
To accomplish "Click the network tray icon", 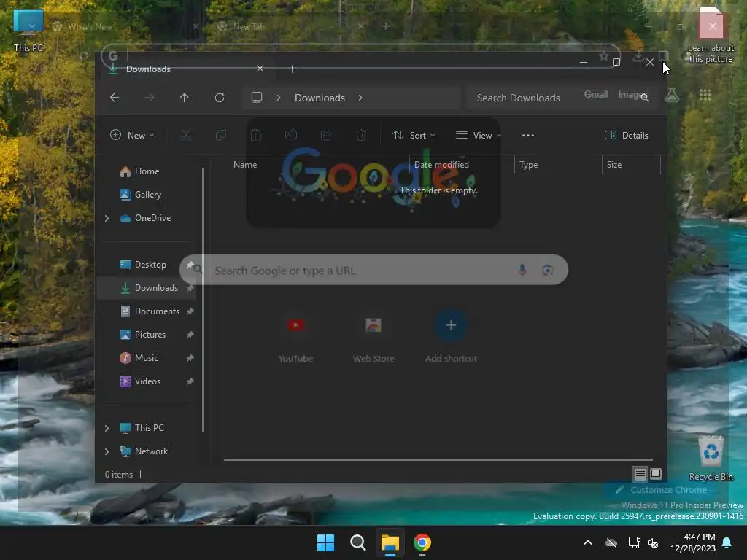I will pyautogui.click(x=634, y=542).
